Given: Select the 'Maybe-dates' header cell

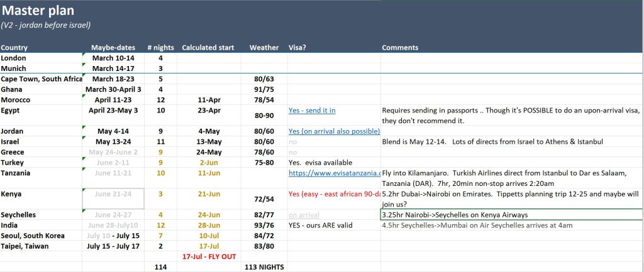Looking at the screenshot, I should click(x=113, y=47).
